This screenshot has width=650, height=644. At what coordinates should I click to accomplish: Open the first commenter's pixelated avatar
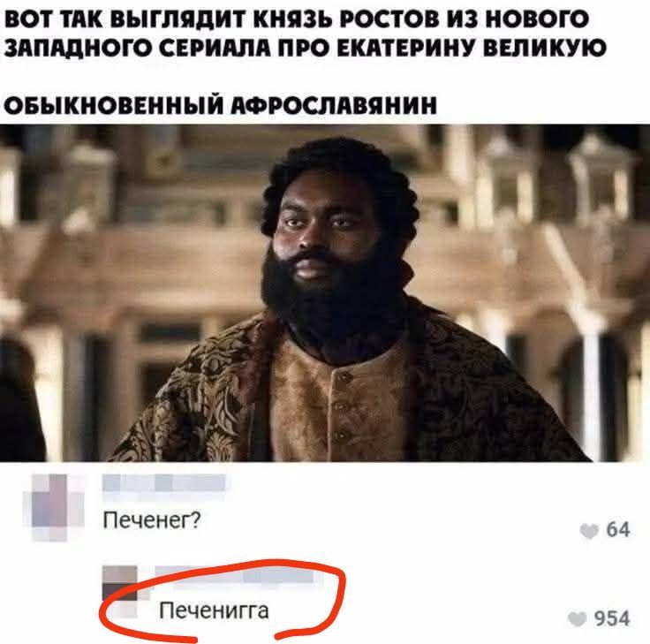click(x=54, y=507)
